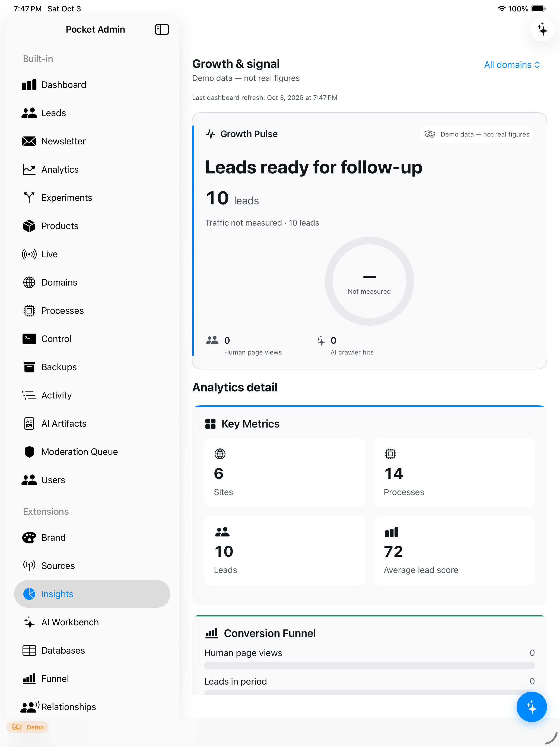The image size is (560, 747).
Task: Open Dashboard from the sidebar
Action: coord(92,85)
